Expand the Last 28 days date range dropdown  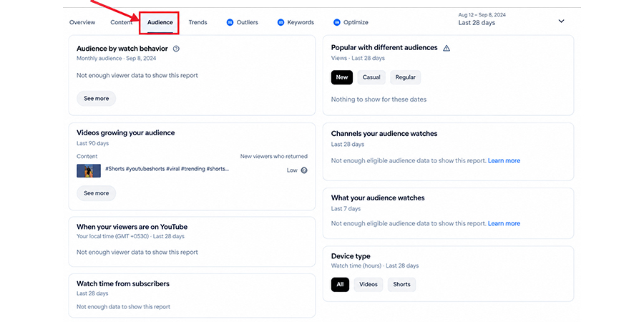(512, 19)
